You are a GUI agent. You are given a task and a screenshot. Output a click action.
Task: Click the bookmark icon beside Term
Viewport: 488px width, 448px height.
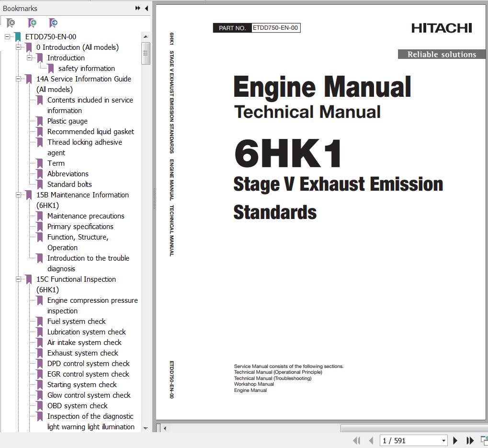40,163
